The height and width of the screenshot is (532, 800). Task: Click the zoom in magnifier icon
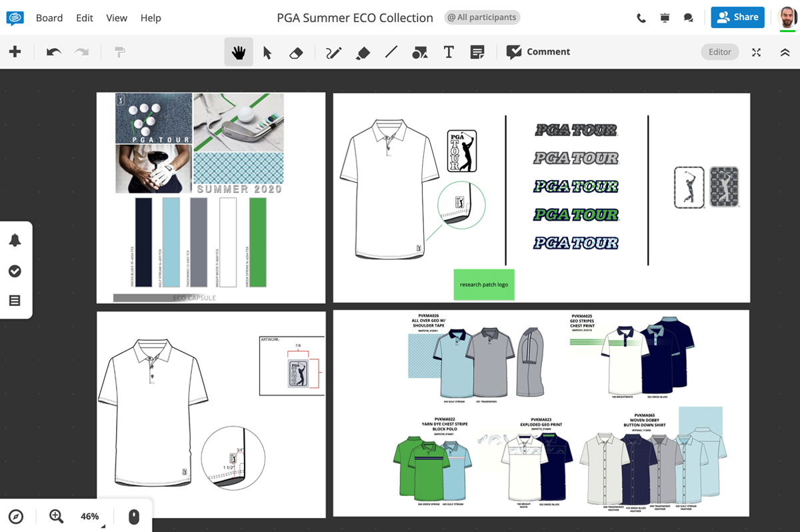57,516
